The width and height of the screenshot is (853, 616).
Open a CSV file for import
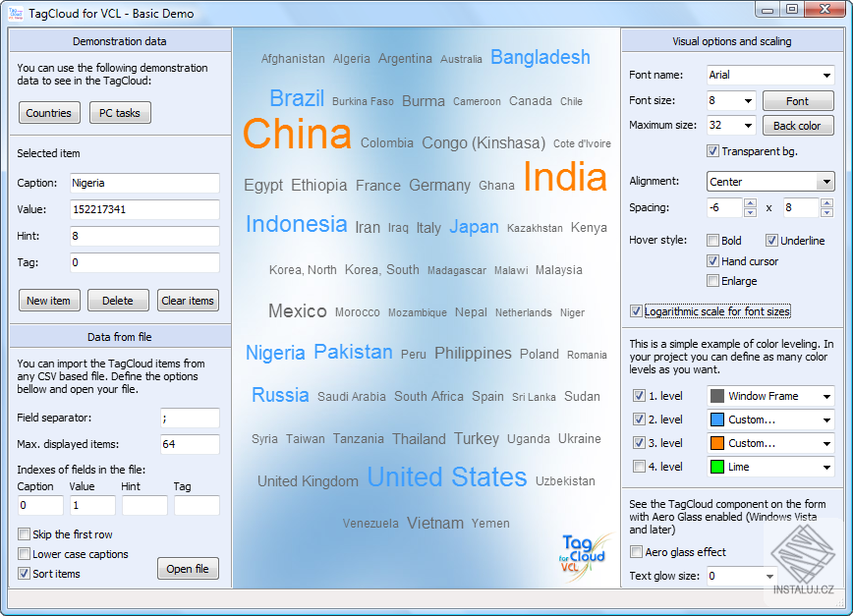pos(188,568)
